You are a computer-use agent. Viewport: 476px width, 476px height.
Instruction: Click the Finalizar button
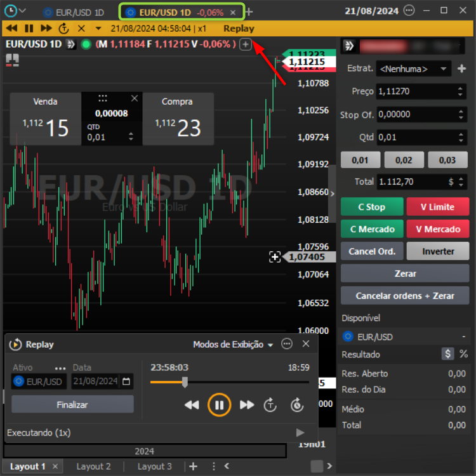[72, 404]
